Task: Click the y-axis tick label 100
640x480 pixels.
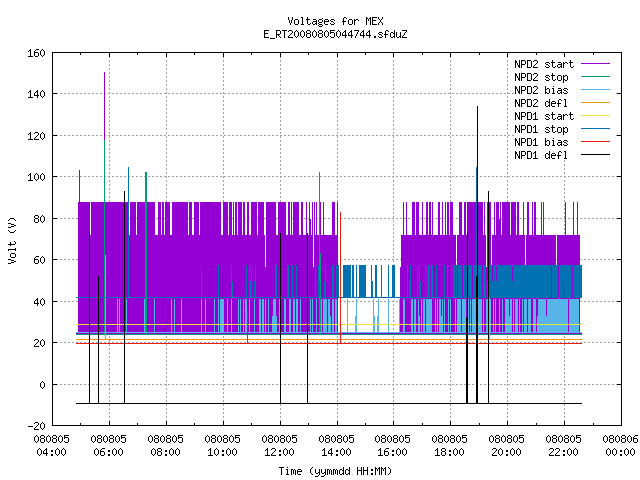Action: 36,177
